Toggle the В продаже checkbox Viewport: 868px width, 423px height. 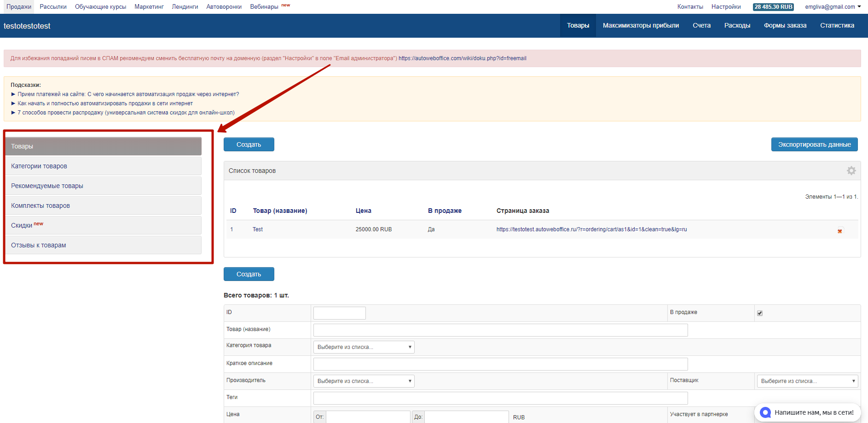click(760, 313)
